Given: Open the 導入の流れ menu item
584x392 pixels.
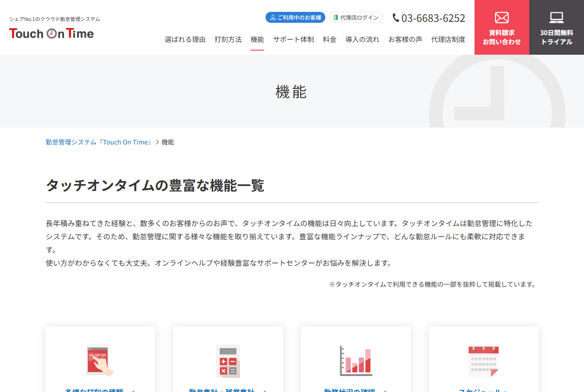Looking at the screenshot, I should [362, 39].
